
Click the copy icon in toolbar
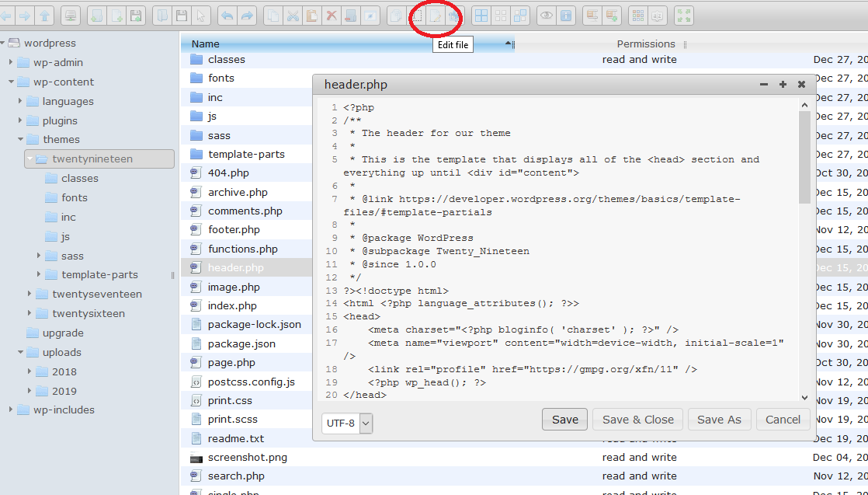tap(273, 16)
